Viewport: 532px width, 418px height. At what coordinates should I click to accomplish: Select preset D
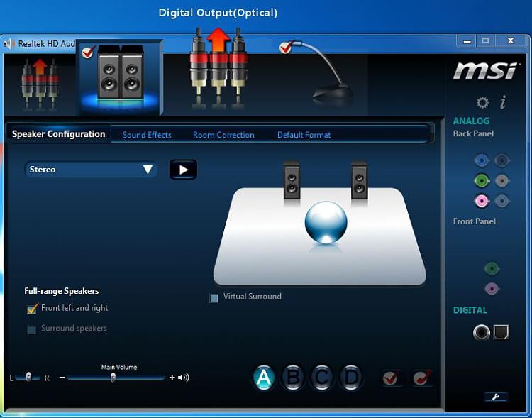click(351, 378)
